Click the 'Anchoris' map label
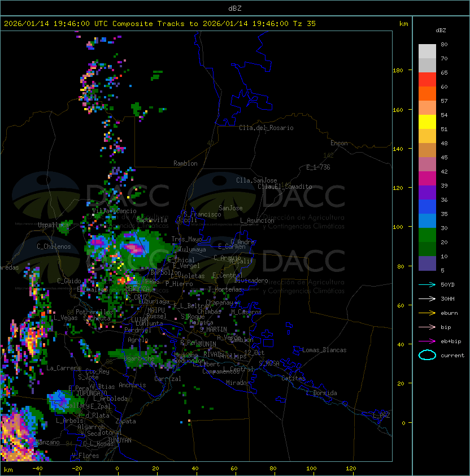Viewport: 470px width, 476px height. pos(132,385)
